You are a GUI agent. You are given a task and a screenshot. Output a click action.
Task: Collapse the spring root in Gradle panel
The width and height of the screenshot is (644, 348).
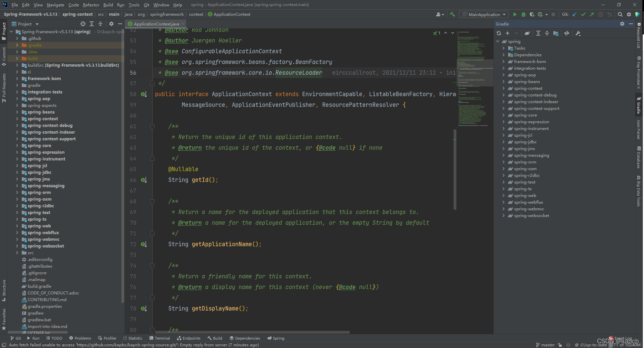[498, 41]
